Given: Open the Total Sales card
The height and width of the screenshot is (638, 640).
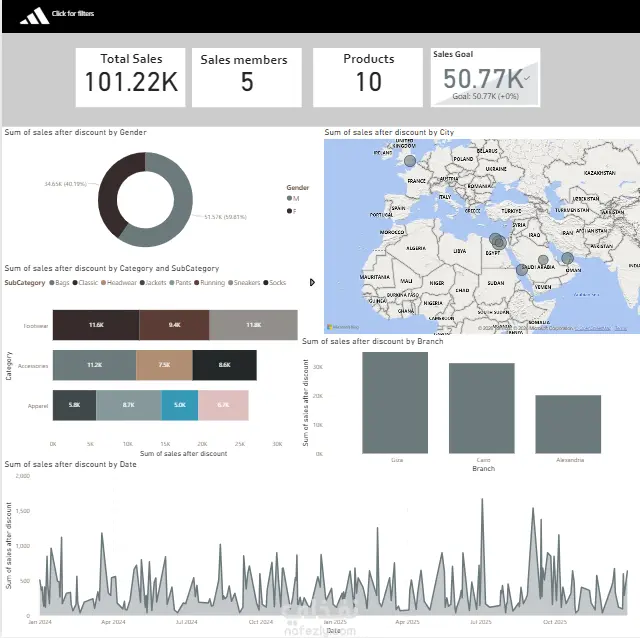Looking at the screenshot, I should pos(131,78).
